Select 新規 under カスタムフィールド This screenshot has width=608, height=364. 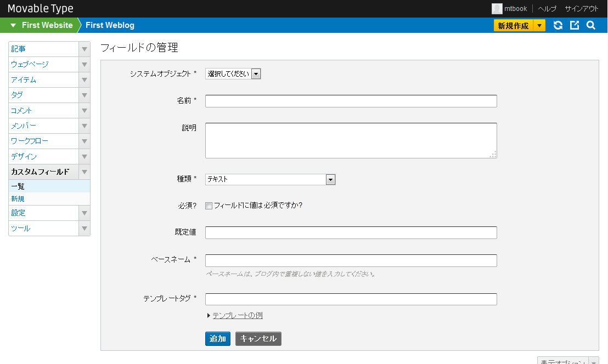(18, 199)
